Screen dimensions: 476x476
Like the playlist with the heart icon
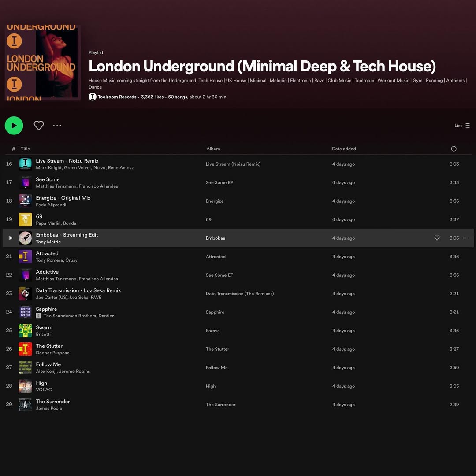(x=39, y=126)
